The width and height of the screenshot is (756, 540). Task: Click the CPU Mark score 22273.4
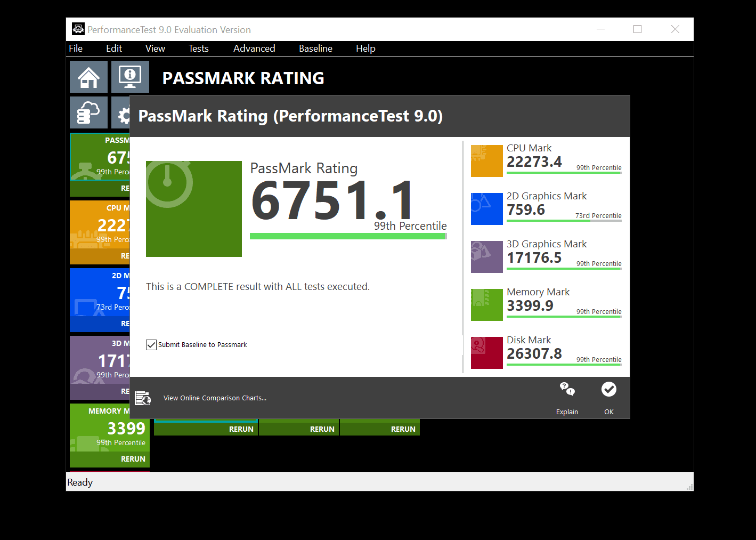[x=534, y=162]
